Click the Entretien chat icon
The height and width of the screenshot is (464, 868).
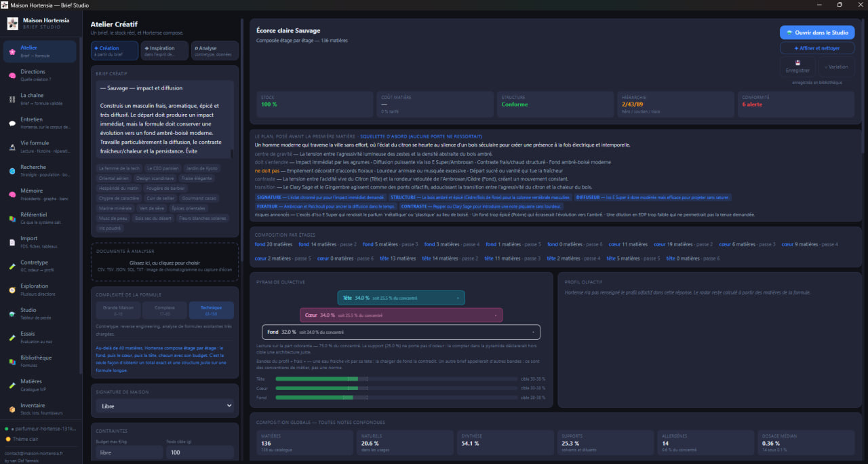(12, 123)
